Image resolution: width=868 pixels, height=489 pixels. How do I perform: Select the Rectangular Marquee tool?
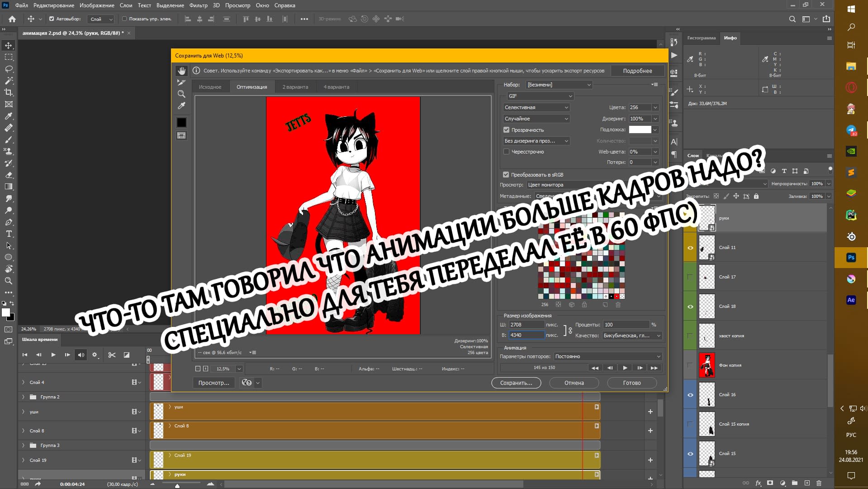[x=9, y=57]
